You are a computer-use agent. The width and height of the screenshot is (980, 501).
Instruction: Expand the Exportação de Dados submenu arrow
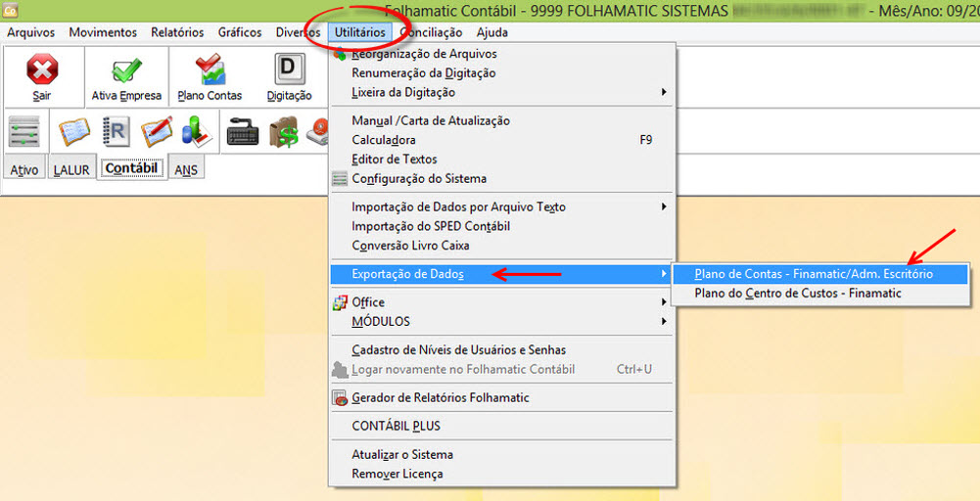coord(664,274)
